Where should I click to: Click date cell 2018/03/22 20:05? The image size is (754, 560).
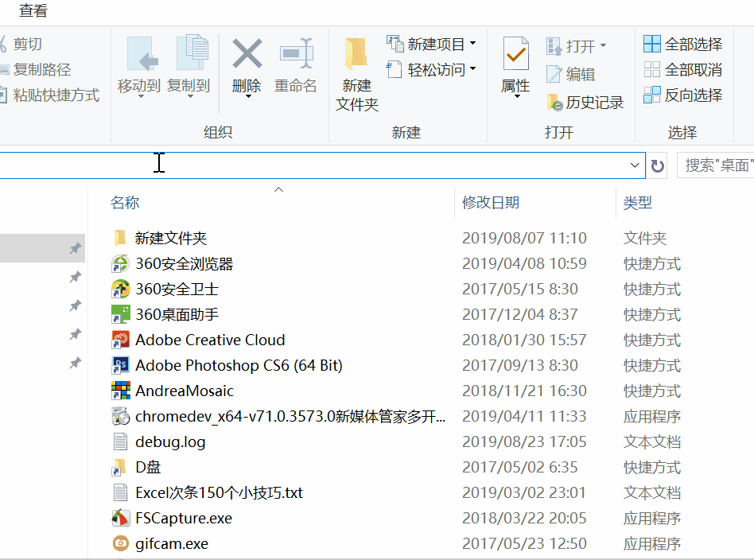(524, 518)
